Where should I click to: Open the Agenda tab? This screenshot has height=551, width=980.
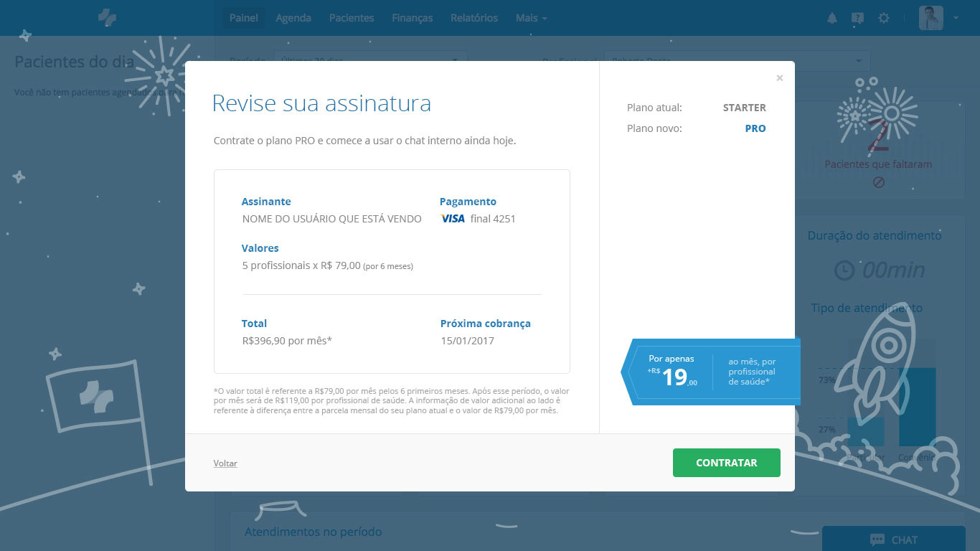(x=293, y=18)
